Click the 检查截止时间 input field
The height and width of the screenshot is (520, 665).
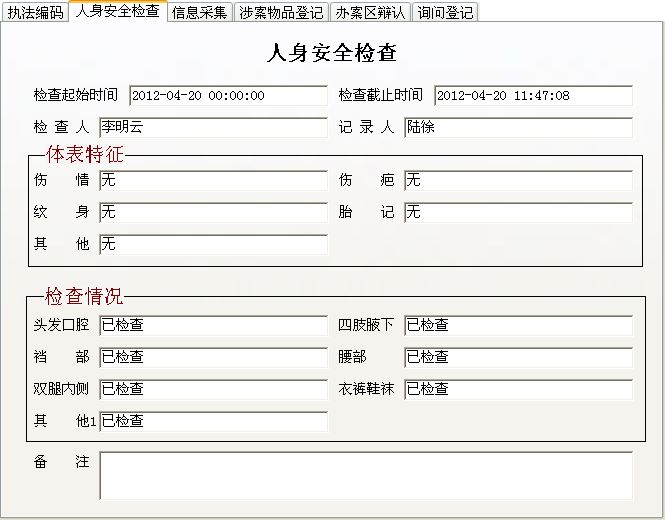[534, 95]
